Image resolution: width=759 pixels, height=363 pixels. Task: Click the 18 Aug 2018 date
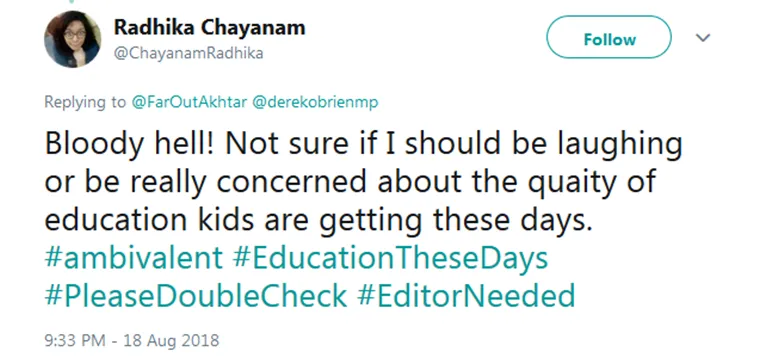point(171,340)
